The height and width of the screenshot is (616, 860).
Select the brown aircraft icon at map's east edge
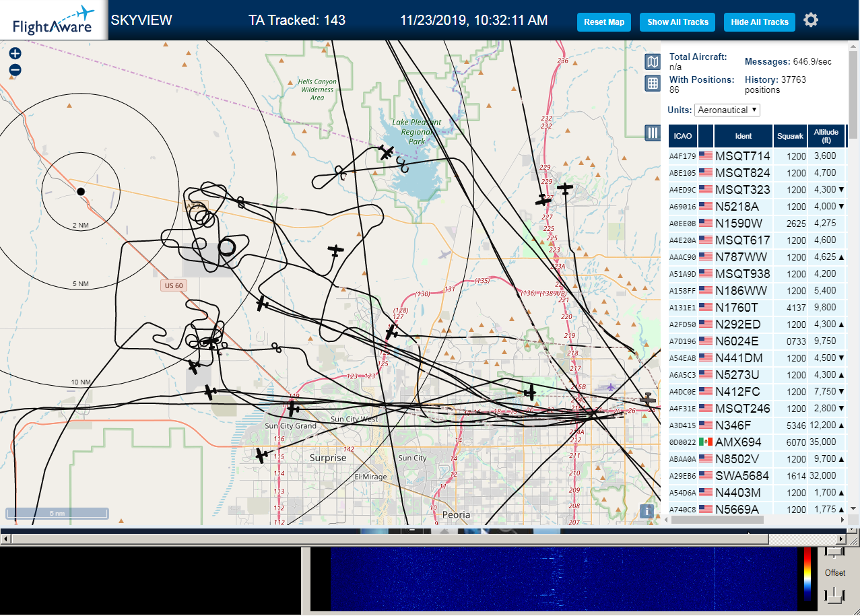click(x=648, y=399)
